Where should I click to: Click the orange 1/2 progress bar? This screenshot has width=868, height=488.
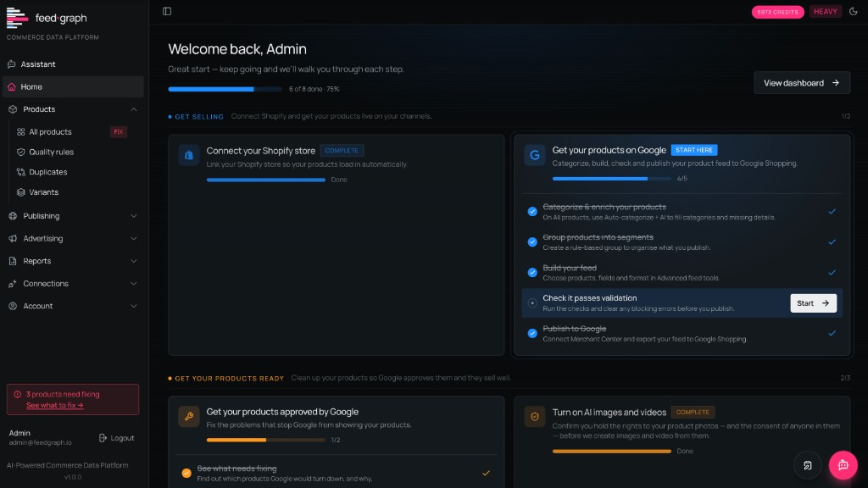[x=265, y=440]
